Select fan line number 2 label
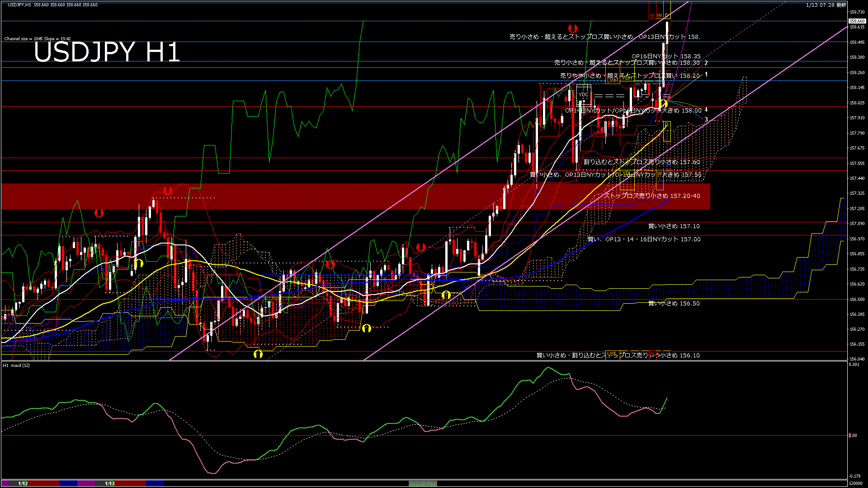This screenshot has height=488, width=868. (x=706, y=63)
